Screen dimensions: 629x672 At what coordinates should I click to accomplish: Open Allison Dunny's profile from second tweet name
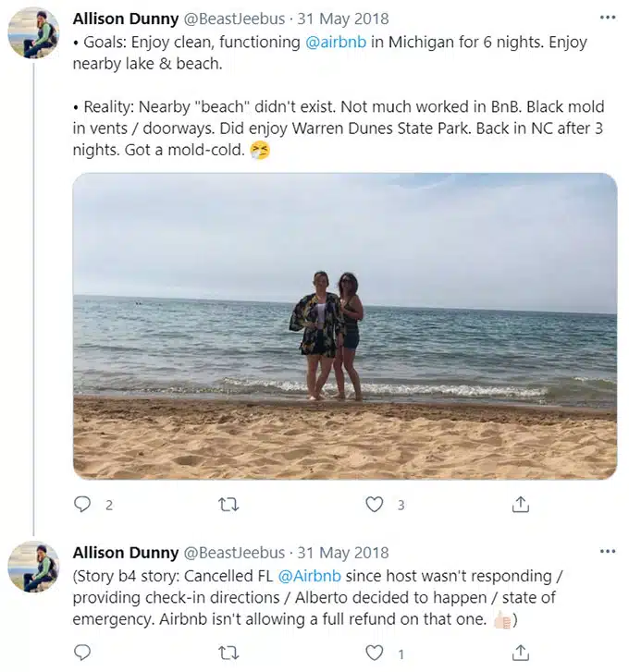(126, 553)
